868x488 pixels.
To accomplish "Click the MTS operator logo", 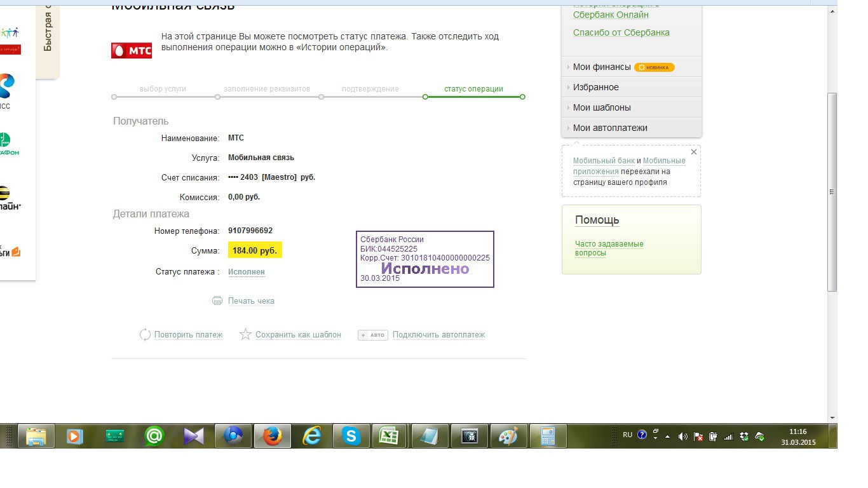I will (132, 50).
